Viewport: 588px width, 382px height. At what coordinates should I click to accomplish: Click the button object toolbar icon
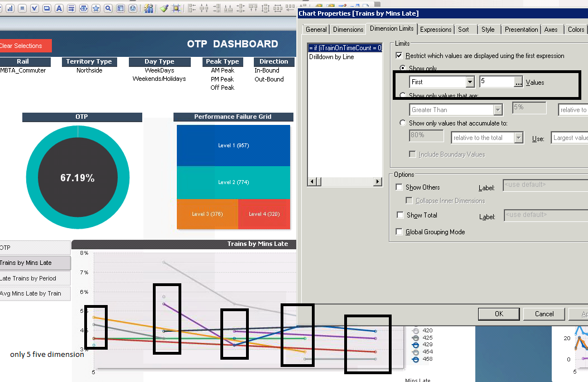pyautogui.click(x=47, y=8)
